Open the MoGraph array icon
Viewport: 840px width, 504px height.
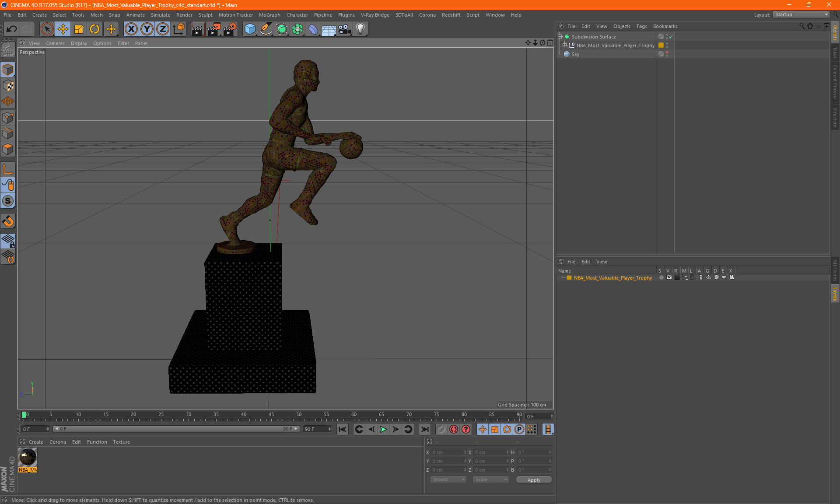(297, 29)
